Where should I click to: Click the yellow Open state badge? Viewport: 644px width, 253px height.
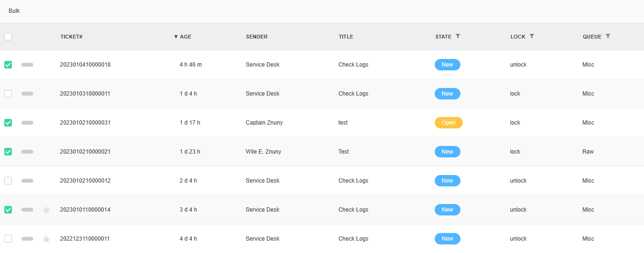[448, 123]
